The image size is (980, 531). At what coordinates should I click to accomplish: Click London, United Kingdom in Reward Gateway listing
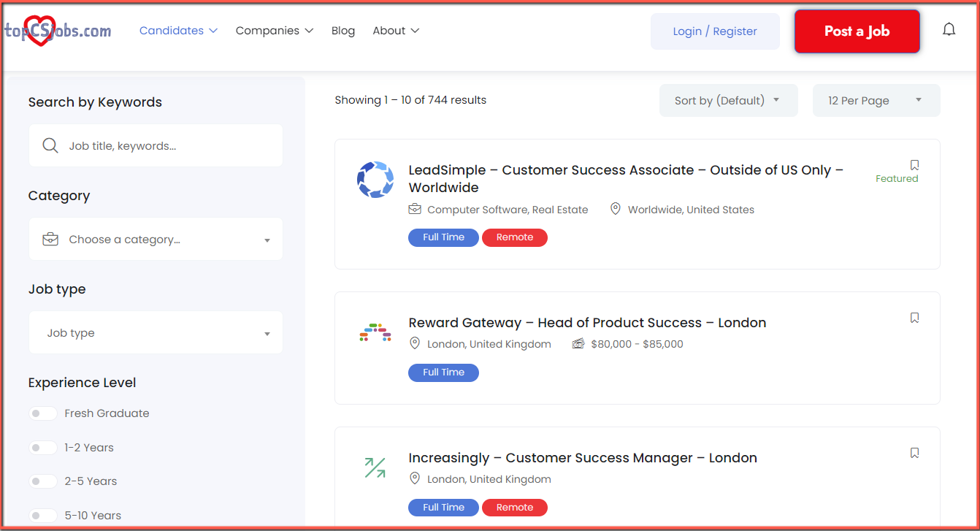point(489,344)
